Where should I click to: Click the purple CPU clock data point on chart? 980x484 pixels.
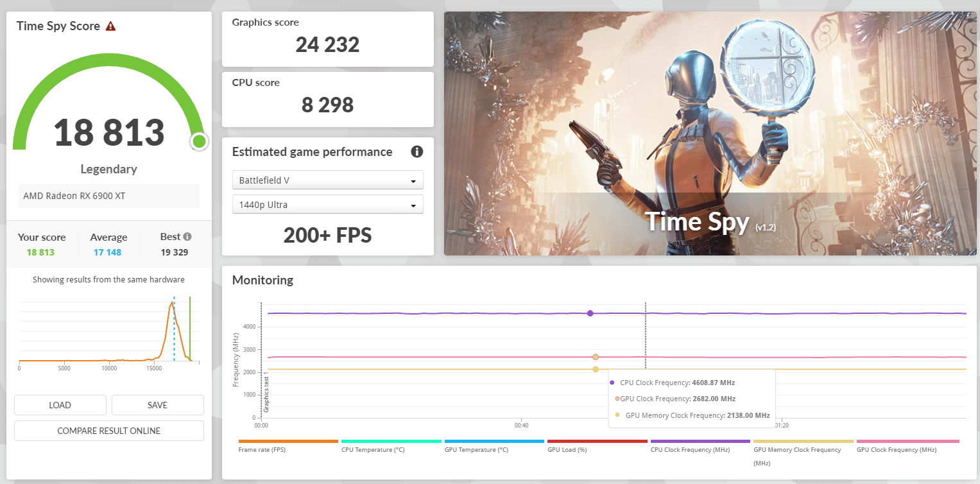pos(590,313)
